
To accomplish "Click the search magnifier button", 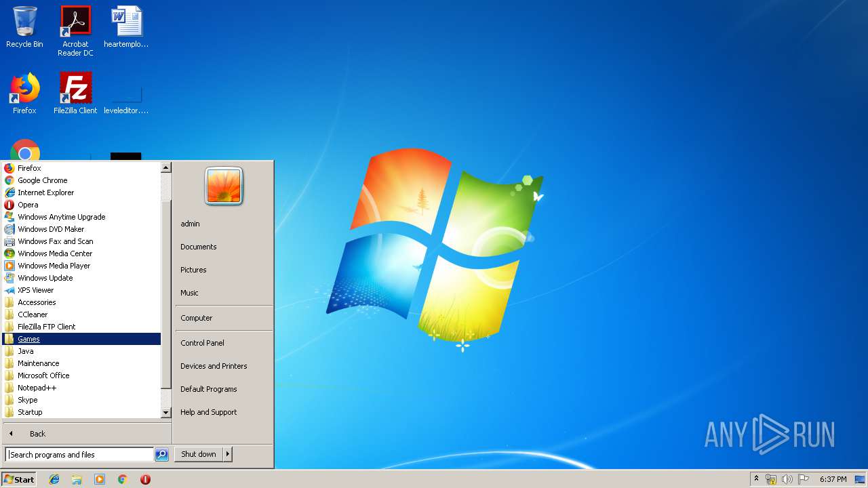I will 161,455.
